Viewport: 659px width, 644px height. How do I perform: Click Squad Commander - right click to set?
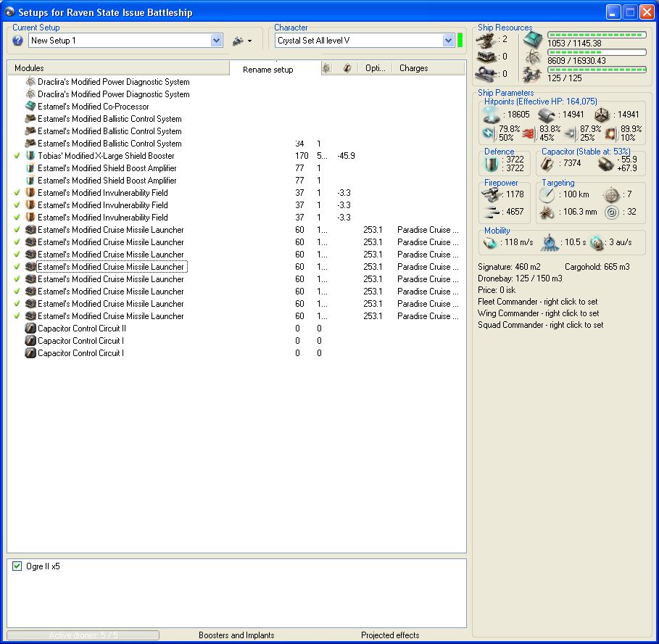[541, 325]
